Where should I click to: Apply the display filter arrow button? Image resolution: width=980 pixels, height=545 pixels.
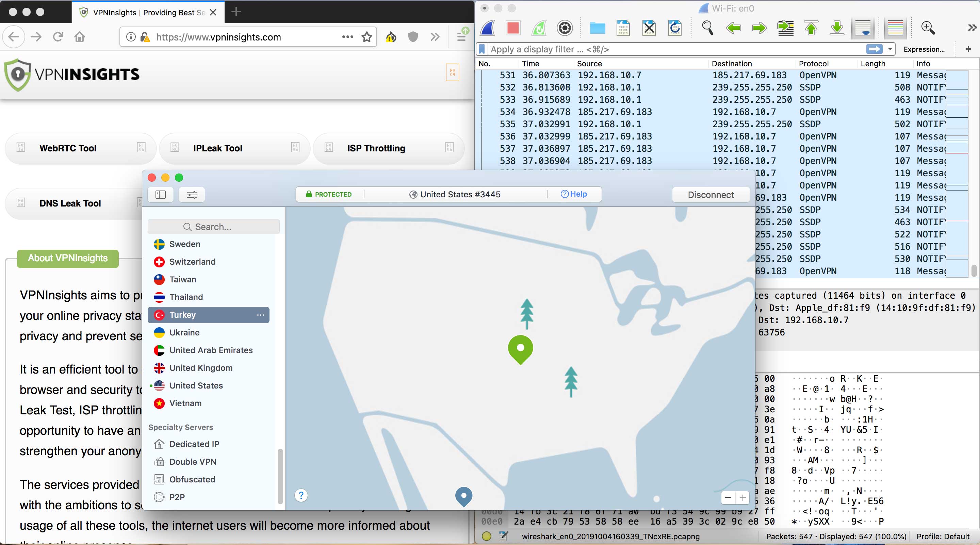click(x=874, y=49)
